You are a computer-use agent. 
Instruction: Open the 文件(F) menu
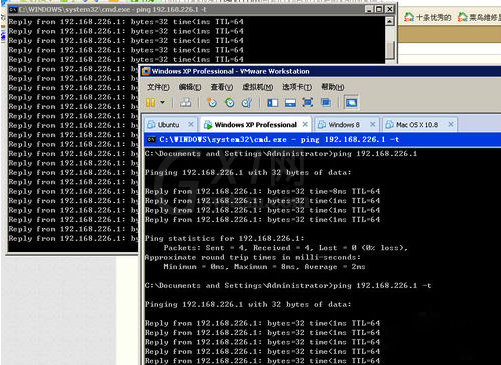pos(158,87)
